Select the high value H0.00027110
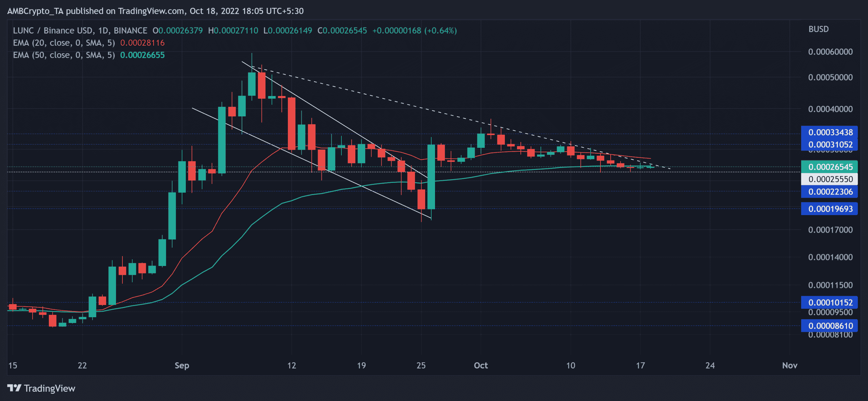The width and height of the screenshot is (868, 401). 233,31
